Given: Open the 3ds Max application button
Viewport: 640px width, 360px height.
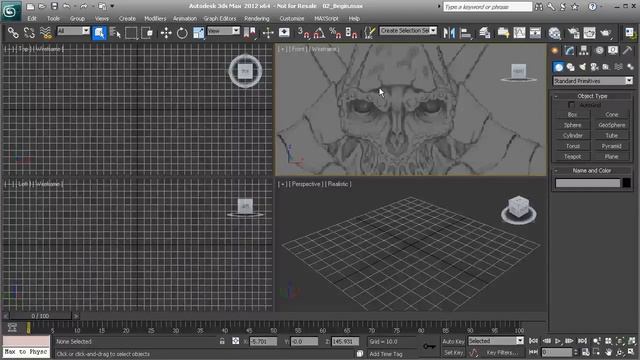Looking at the screenshot, I should click(x=11, y=11).
